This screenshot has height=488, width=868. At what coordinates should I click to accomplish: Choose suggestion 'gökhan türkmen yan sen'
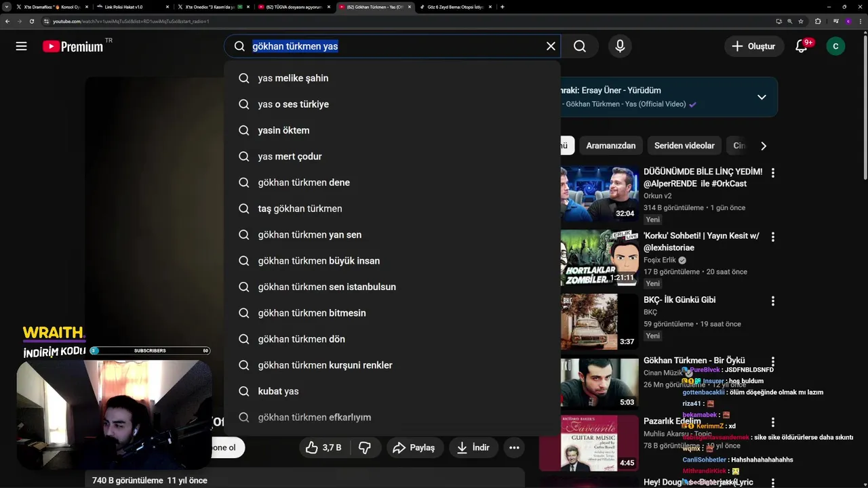click(392, 235)
